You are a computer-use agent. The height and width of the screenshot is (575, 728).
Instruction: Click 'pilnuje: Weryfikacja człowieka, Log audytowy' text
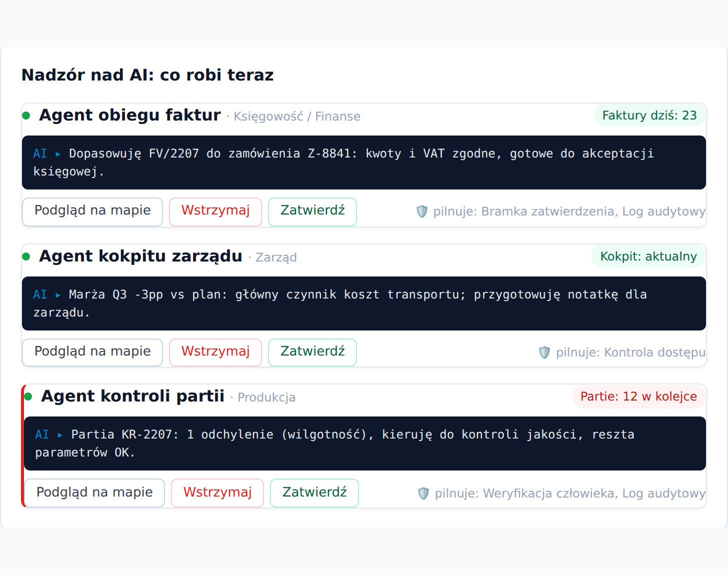570,493
